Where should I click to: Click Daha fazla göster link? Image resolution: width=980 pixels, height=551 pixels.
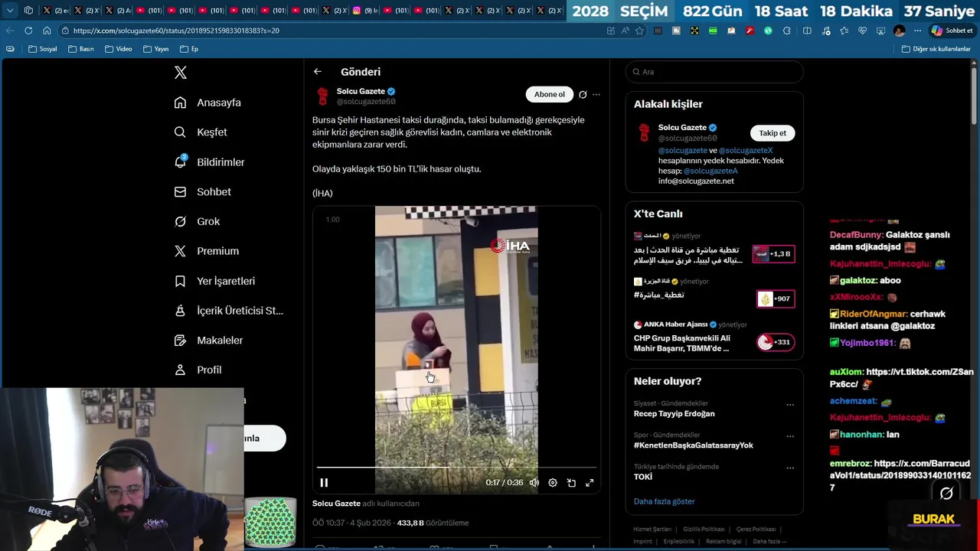pos(664,502)
